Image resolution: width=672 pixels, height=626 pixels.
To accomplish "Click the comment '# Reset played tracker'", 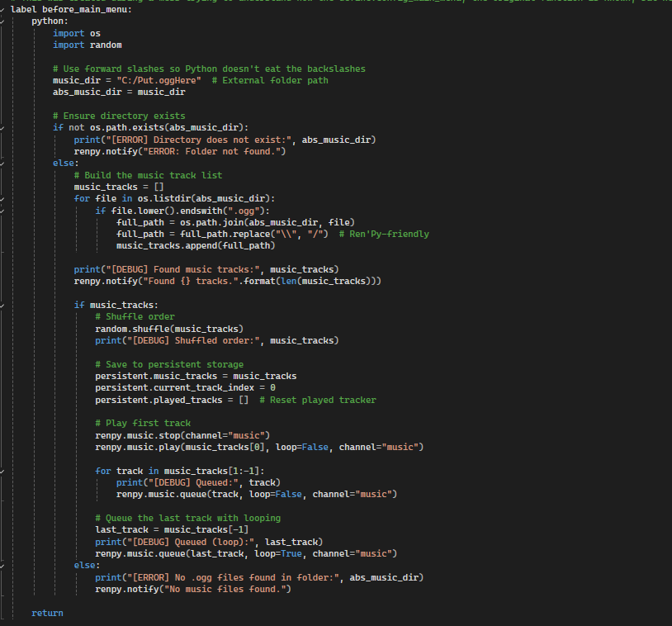I will click(318, 400).
